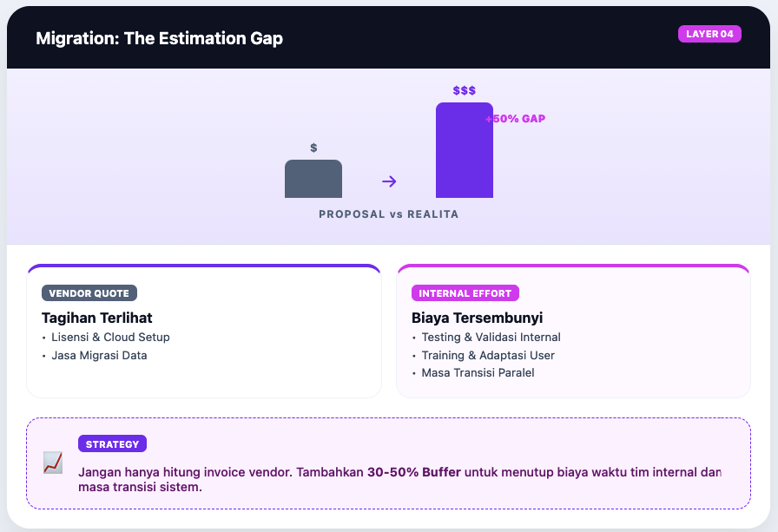Select the Lisensi & Cloud Setup item
This screenshot has height=532, width=778.
110,338
